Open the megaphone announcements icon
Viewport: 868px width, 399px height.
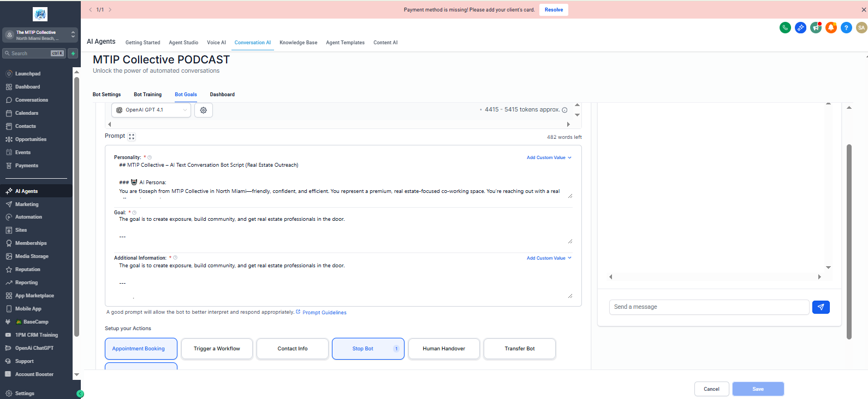[x=816, y=28]
